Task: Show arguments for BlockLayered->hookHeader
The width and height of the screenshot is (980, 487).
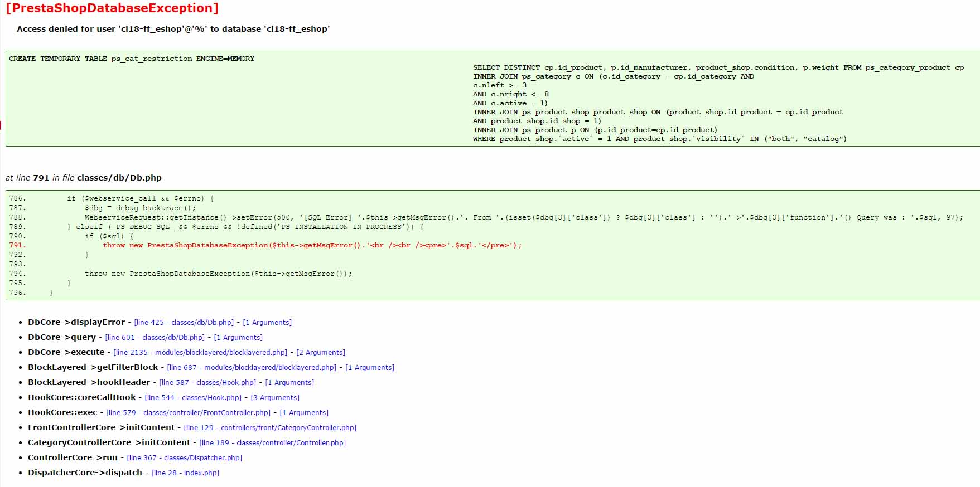Action: coord(289,383)
